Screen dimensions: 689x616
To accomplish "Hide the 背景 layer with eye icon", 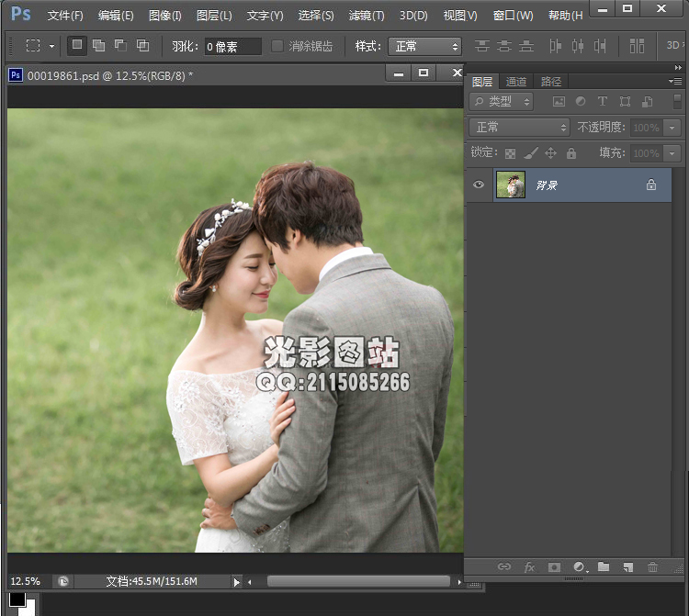I will click(x=479, y=185).
